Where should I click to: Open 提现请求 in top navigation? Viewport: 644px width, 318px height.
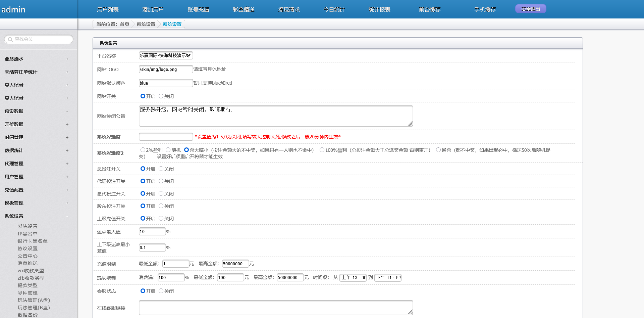pos(289,9)
